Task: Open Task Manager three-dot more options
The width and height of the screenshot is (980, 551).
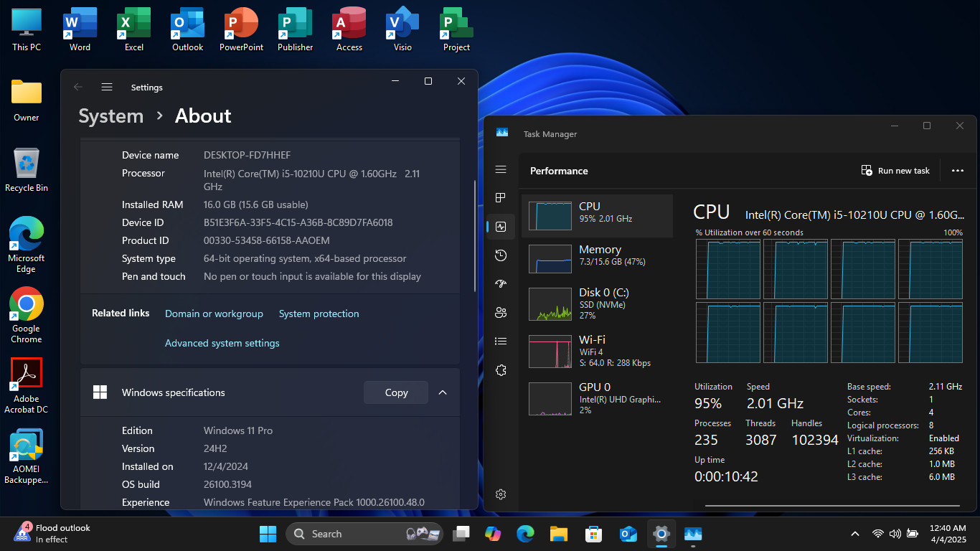Action: click(957, 171)
